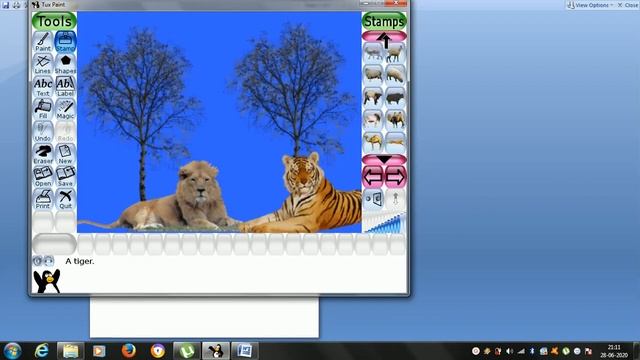Viewport: 640px width, 360px height.
Task: Open the Windows Start menu
Action: pos(12,351)
